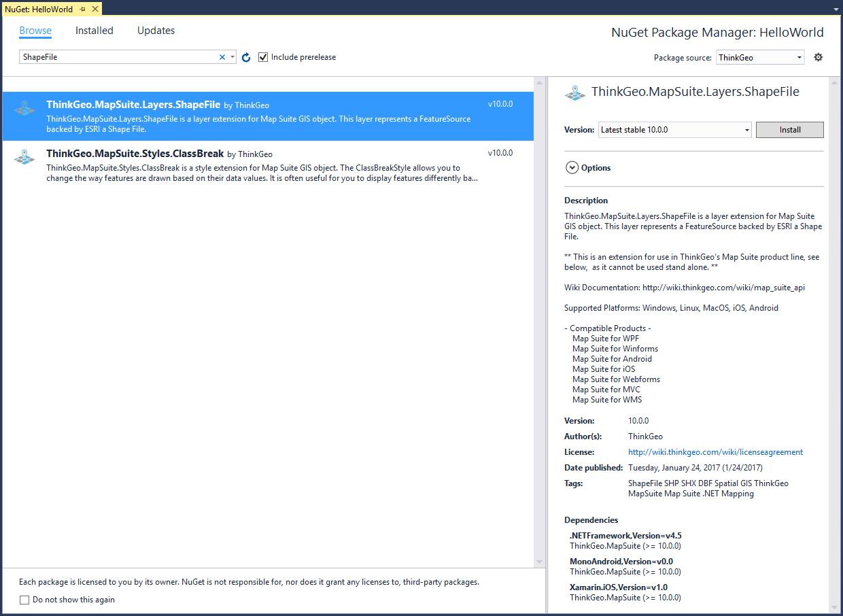Click the Map Suite for WMS text
The height and width of the screenshot is (616, 843).
(x=607, y=400)
